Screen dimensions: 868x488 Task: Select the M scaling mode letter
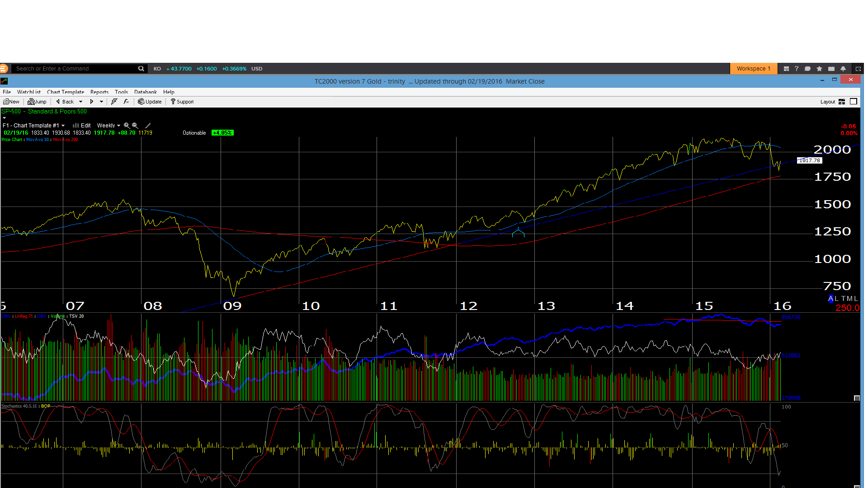click(x=849, y=299)
